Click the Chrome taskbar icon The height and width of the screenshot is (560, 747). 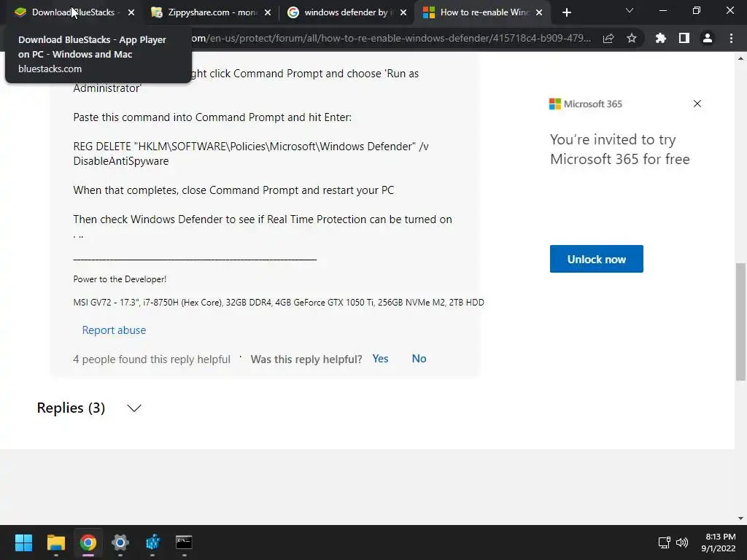pyautogui.click(x=88, y=542)
